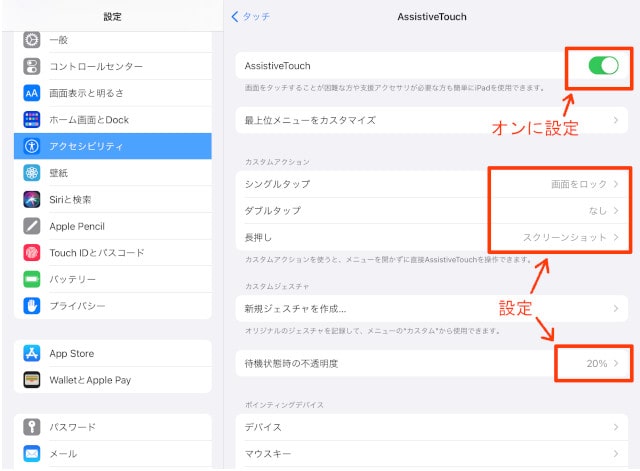Tap 待機状態時の不透明度 label
This screenshot has height=471, width=640.
tap(291, 363)
